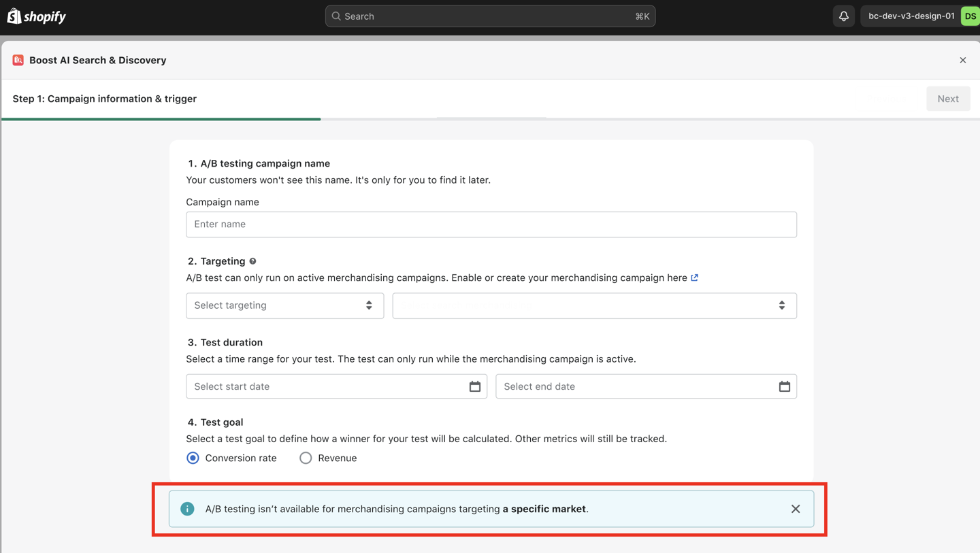Click the 'a specific market' bold text
Viewport: 980px width, 553px height.
coord(544,509)
